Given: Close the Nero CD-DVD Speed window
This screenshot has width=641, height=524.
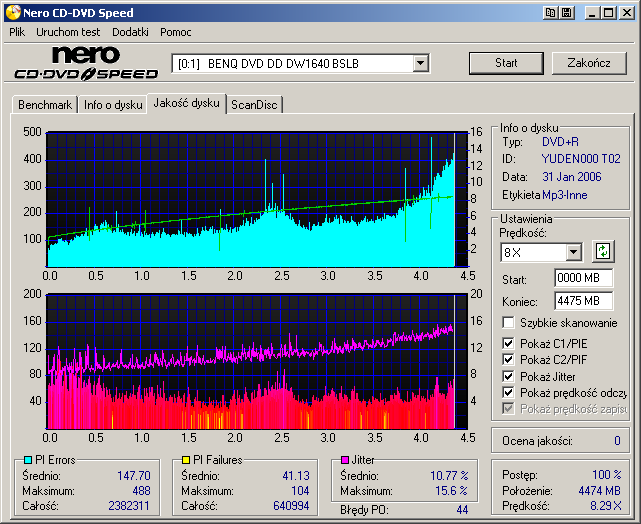Looking at the screenshot, I should click(626, 13).
